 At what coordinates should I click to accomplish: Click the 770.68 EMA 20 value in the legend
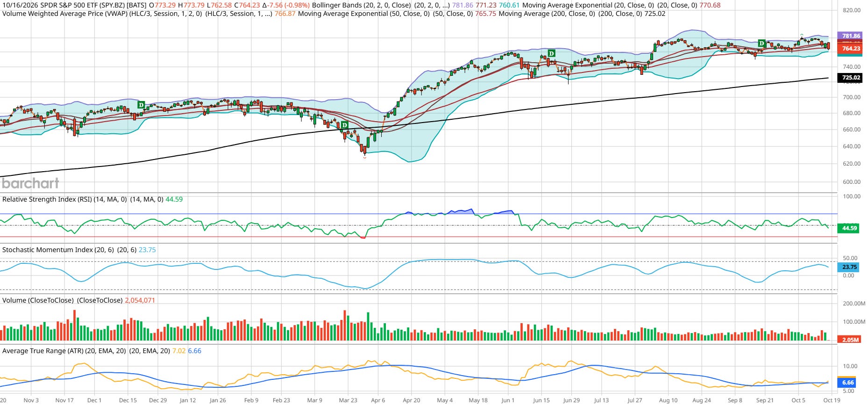click(x=710, y=5)
